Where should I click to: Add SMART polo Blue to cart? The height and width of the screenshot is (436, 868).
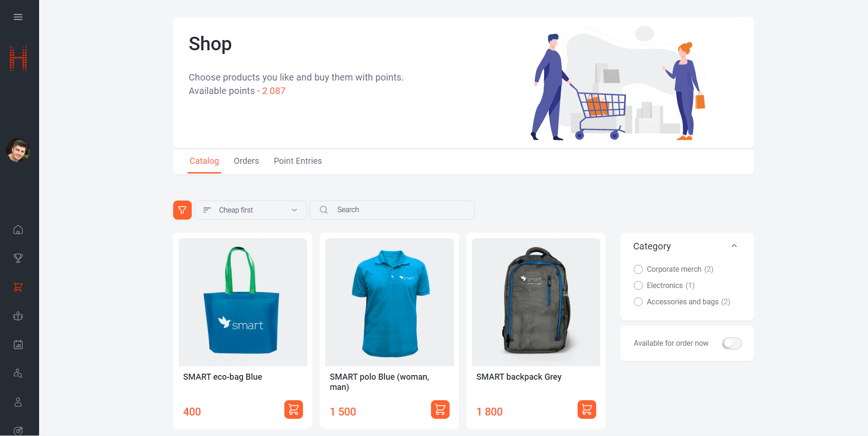tap(440, 409)
